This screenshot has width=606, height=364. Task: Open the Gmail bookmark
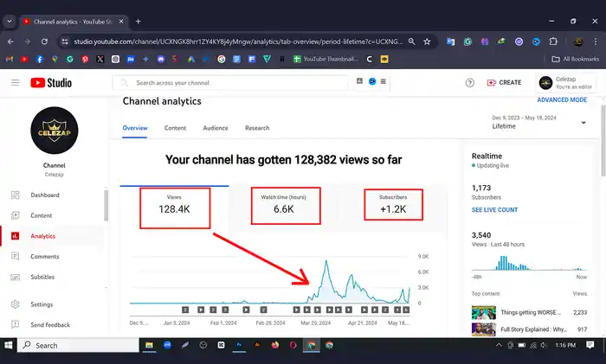click(10, 59)
